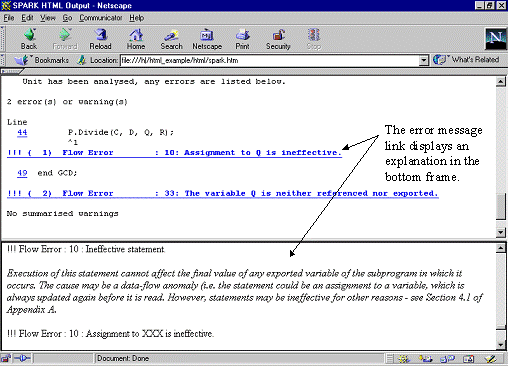Click the Stop loading icon

pyautogui.click(x=314, y=39)
